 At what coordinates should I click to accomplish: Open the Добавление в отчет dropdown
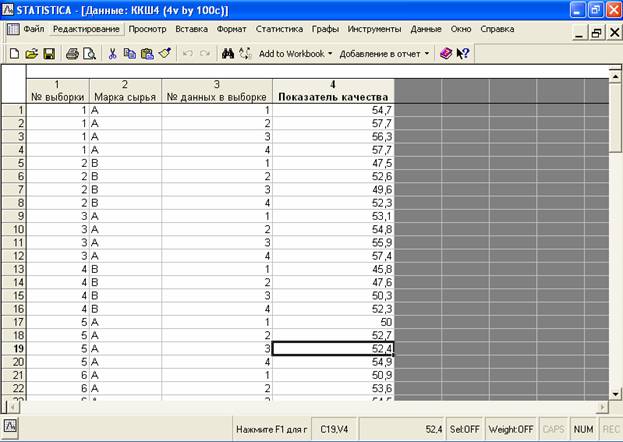point(384,54)
